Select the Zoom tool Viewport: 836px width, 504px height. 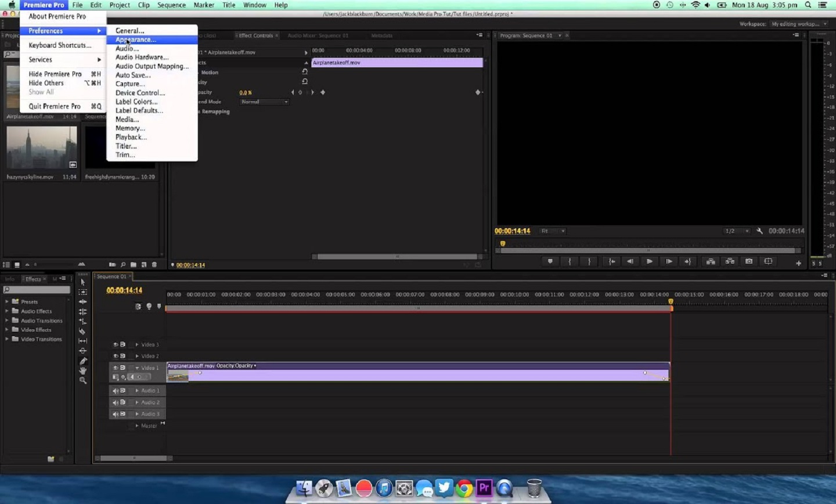pos(82,380)
